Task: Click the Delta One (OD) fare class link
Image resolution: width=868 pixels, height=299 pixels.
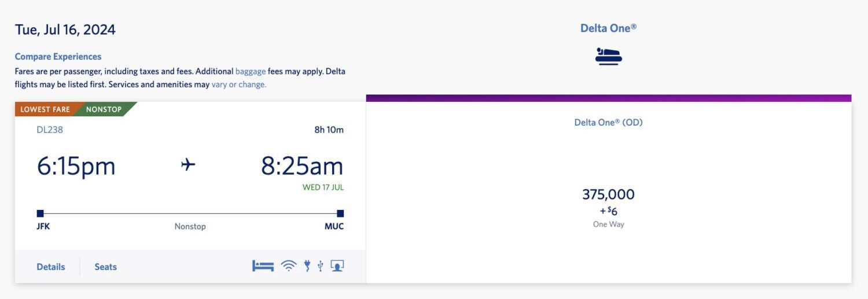Action: coord(608,123)
